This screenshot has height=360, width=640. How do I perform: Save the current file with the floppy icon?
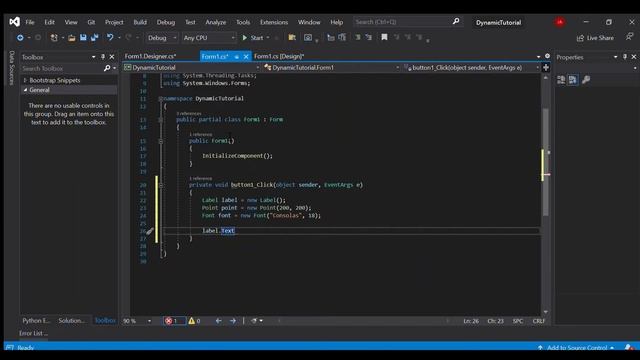point(83,38)
